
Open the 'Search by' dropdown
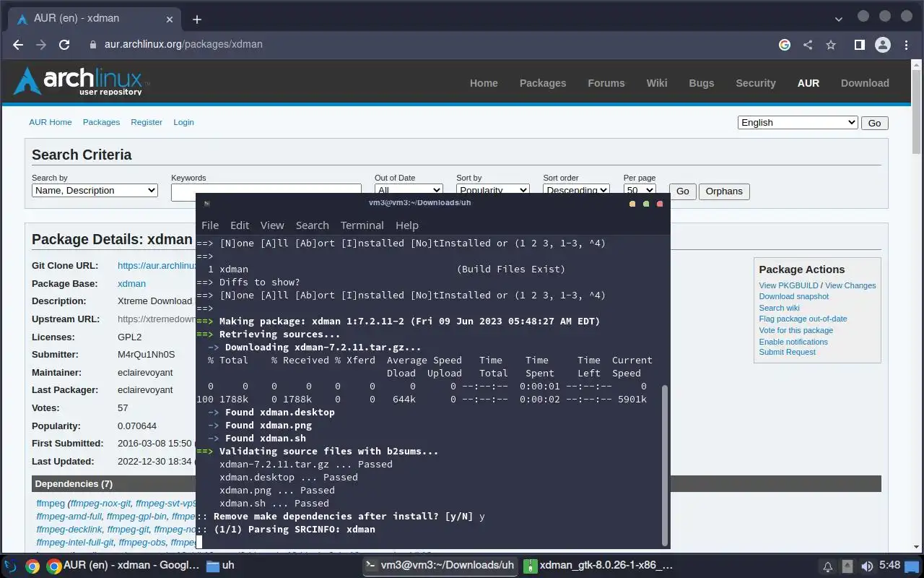95,191
